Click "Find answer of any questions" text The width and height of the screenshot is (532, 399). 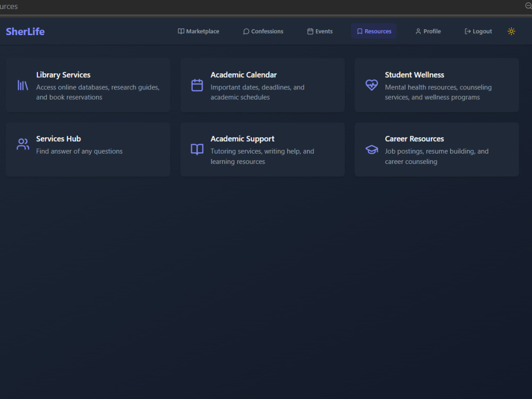click(x=79, y=151)
